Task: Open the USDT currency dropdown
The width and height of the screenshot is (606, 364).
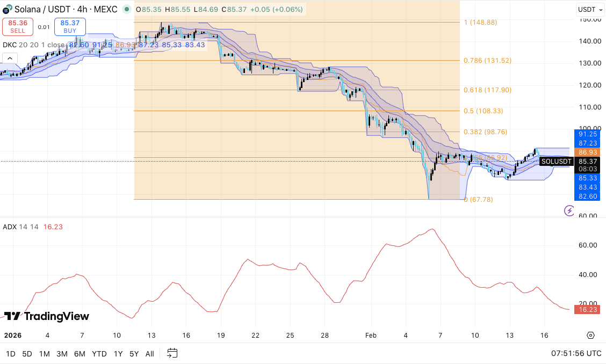Action: point(589,9)
